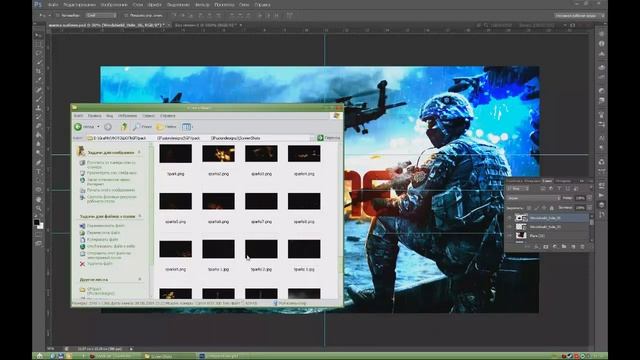Select the Lasso tool

[39, 53]
